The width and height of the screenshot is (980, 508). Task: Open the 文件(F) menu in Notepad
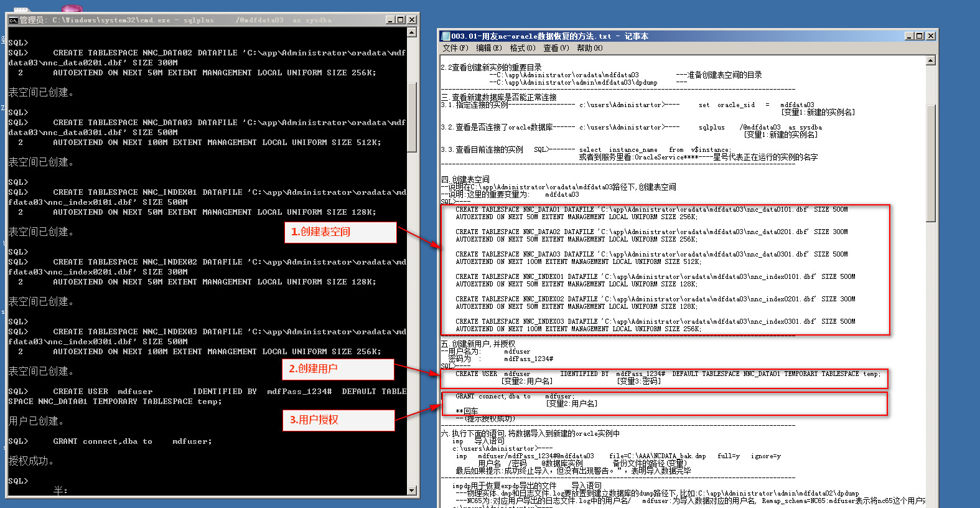click(x=454, y=48)
